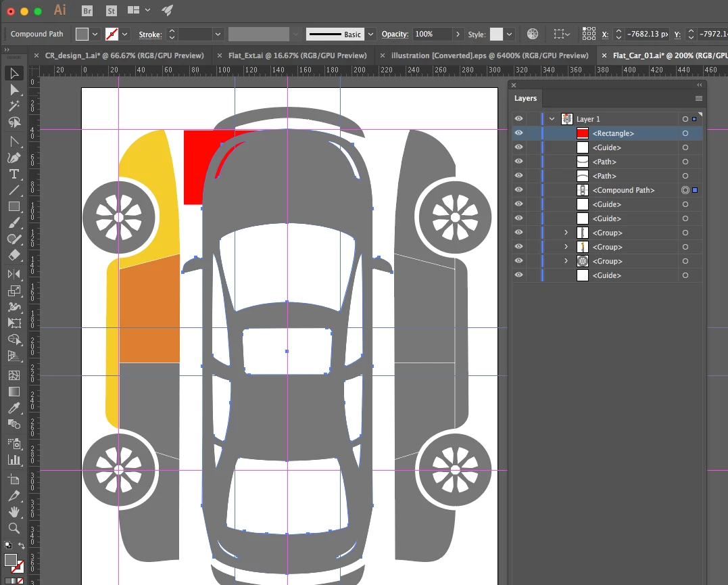Open the Basic brush definition dropdown
The height and width of the screenshot is (585, 728).
[x=371, y=34]
